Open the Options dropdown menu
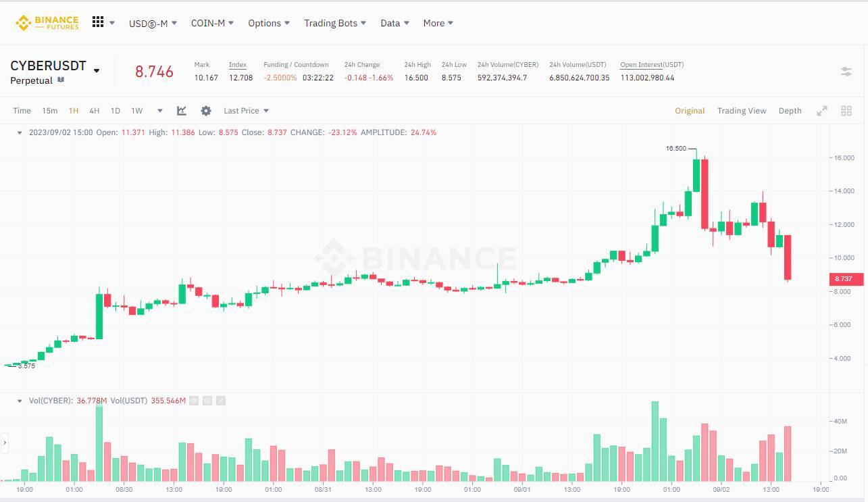The width and height of the screenshot is (868, 502). [x=269, y=23]
